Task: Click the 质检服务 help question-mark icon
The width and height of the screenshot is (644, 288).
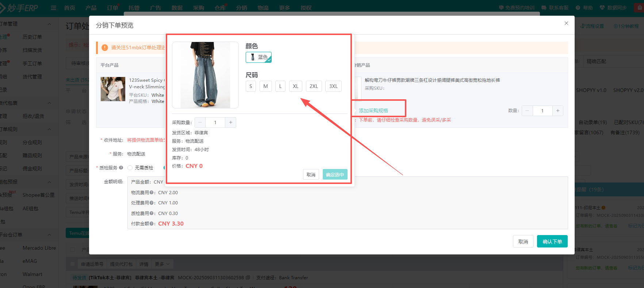Action: (121, 168)
